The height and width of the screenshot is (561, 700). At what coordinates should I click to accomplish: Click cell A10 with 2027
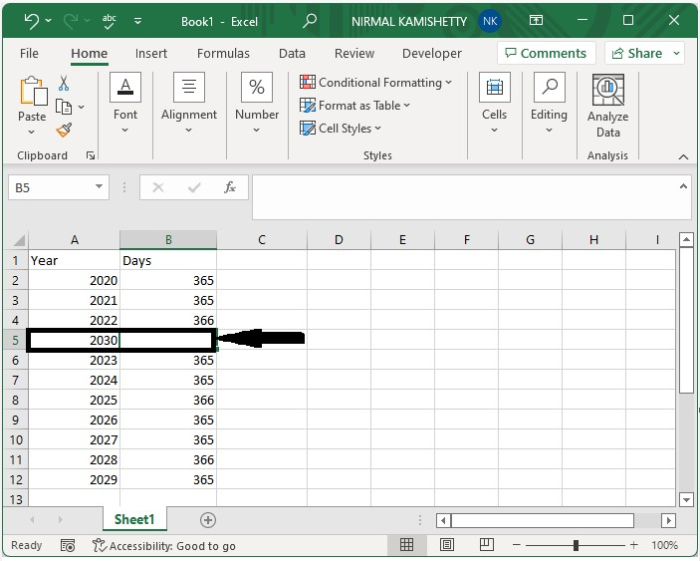tap(74, 440)
